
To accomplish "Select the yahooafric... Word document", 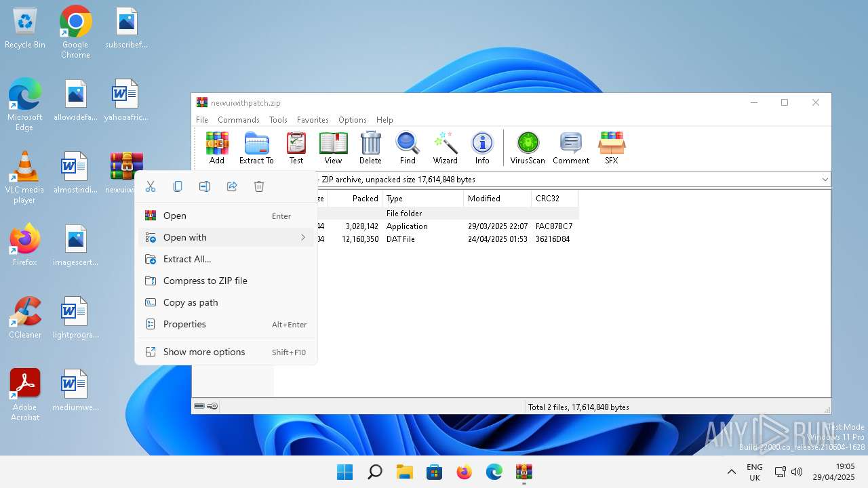I will [x=126, y=101].
